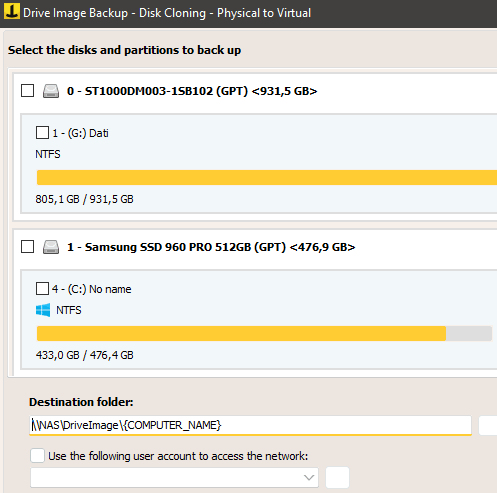Click the browse button beside destination folder field
The image size is (497, 493).
(x=488, y=425)
